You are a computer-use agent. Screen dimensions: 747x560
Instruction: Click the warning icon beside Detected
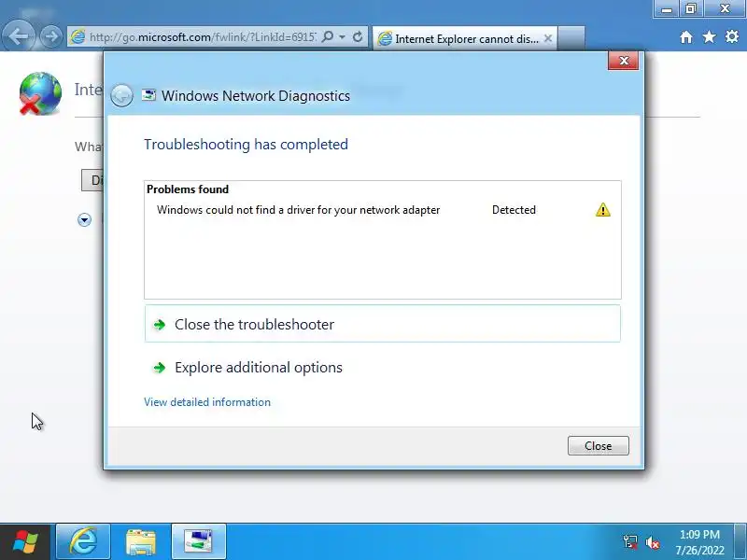tap(602, 209)
